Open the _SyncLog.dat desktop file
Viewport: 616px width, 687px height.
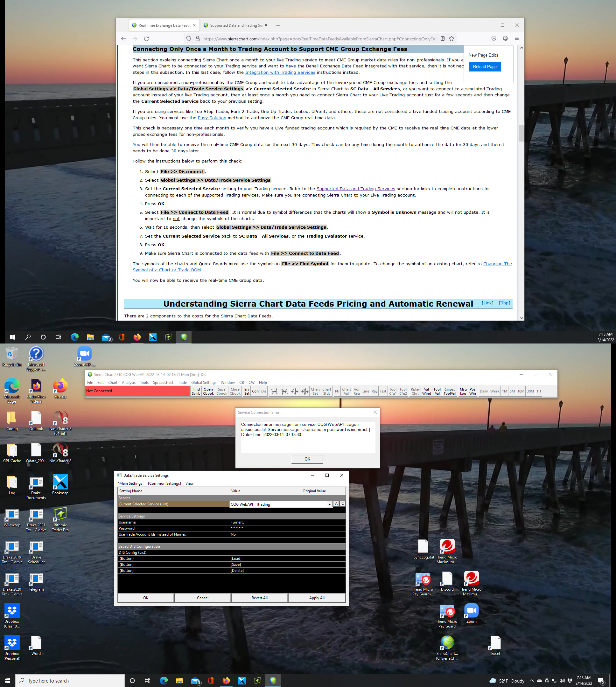click(x=423, y=550)
